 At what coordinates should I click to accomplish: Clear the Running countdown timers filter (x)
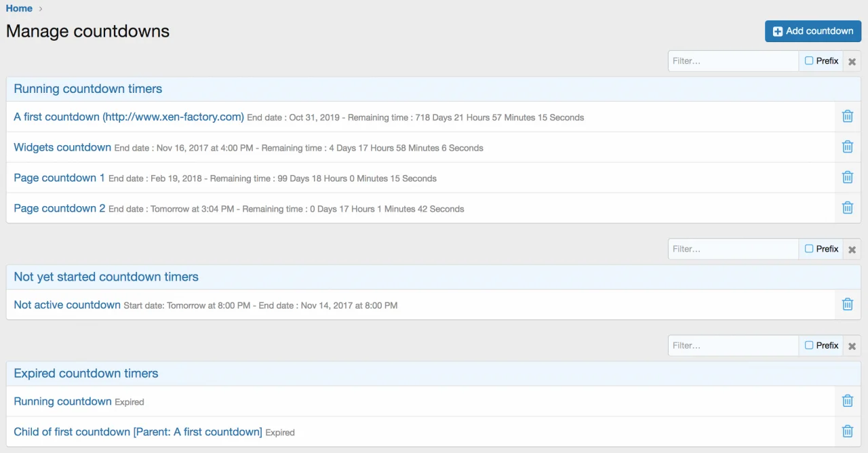click(852, 62)
